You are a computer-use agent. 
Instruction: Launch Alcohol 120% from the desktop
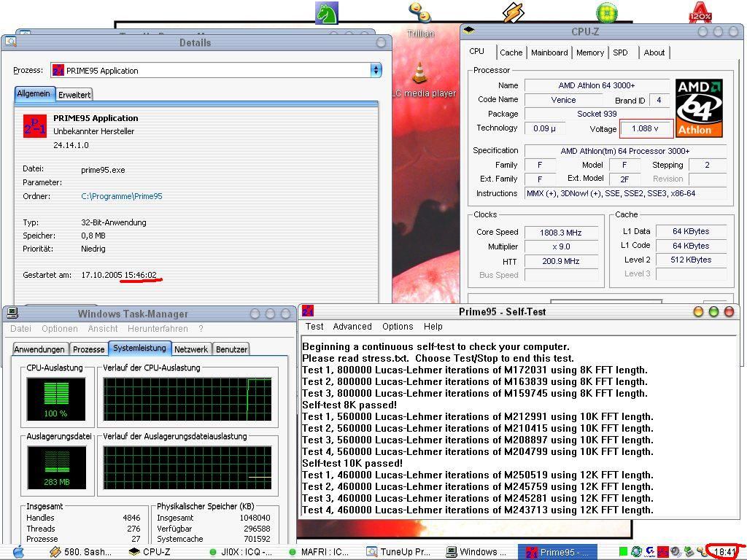tap(700, 12)
